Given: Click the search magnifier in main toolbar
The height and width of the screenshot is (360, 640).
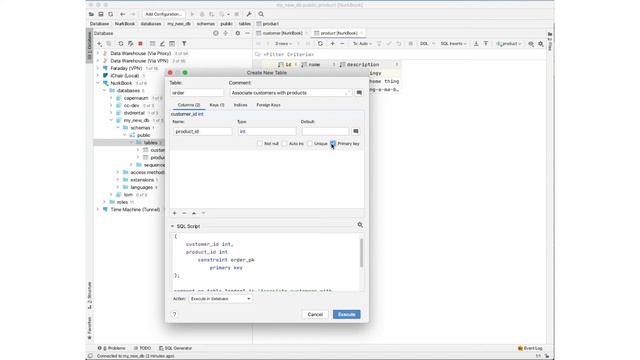Looking at the screenshot, I should click(261, 14).
